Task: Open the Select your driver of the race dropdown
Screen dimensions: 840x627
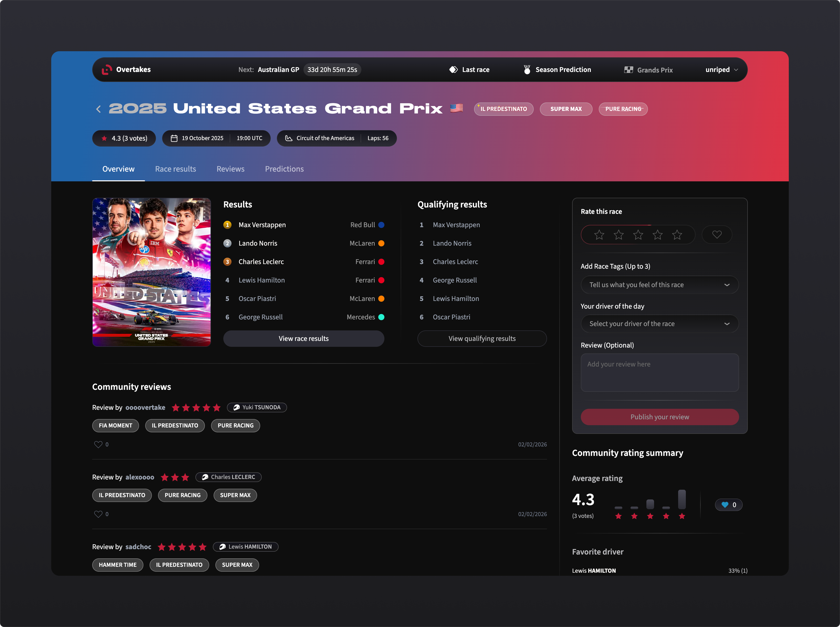Action: pos(659,324)
